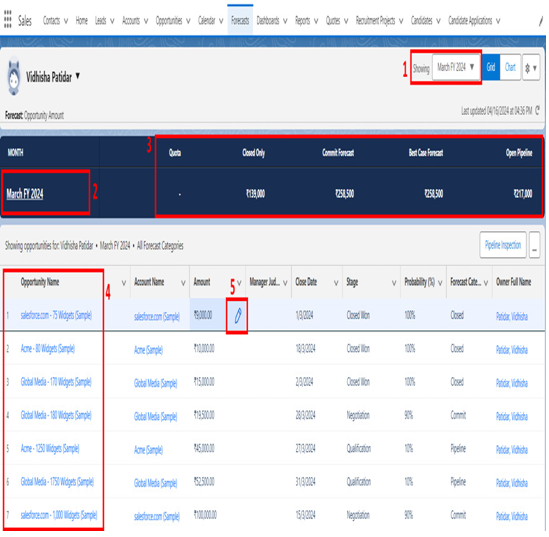Open Global Media - 1750 Widgets opportunity
The height and width of the screenshot is (537, 549).
click(57, 482)
